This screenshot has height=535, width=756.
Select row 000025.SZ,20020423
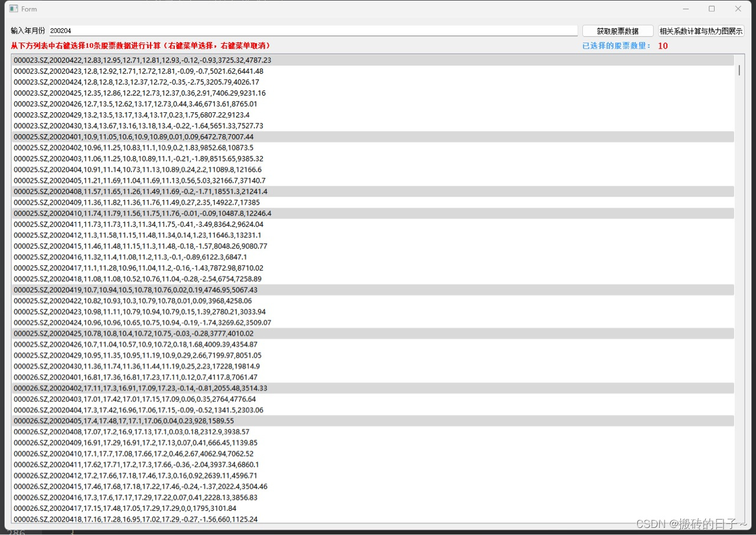[373, 312]
